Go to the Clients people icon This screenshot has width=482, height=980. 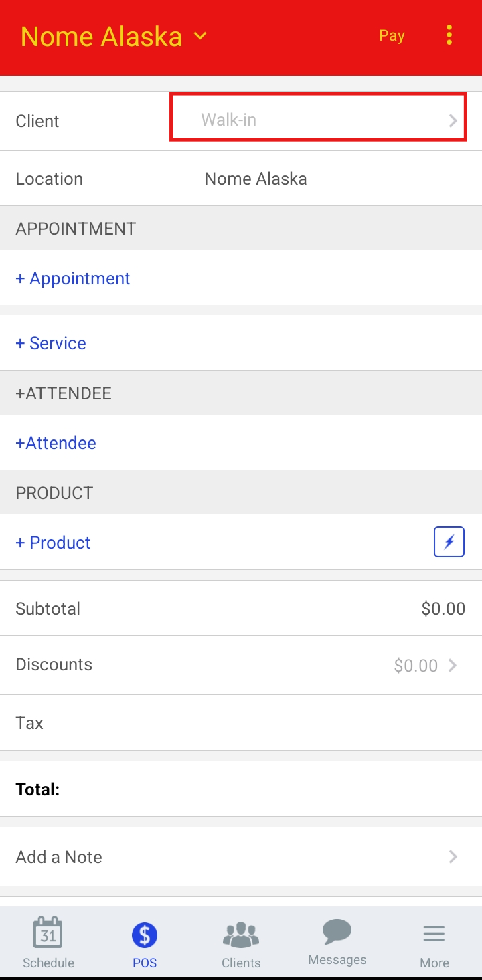coord(241,935)
